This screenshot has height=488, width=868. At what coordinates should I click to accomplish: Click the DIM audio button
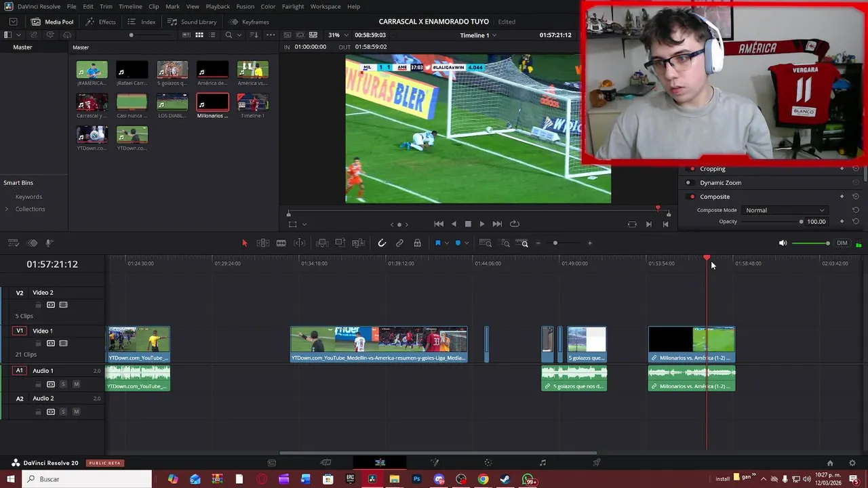[x=842, y=243]
